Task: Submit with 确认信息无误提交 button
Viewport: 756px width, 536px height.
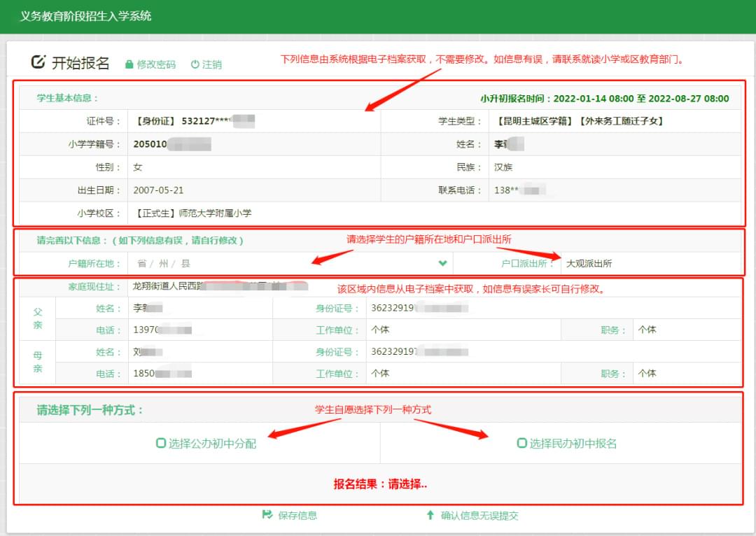Action: [479, 515]
